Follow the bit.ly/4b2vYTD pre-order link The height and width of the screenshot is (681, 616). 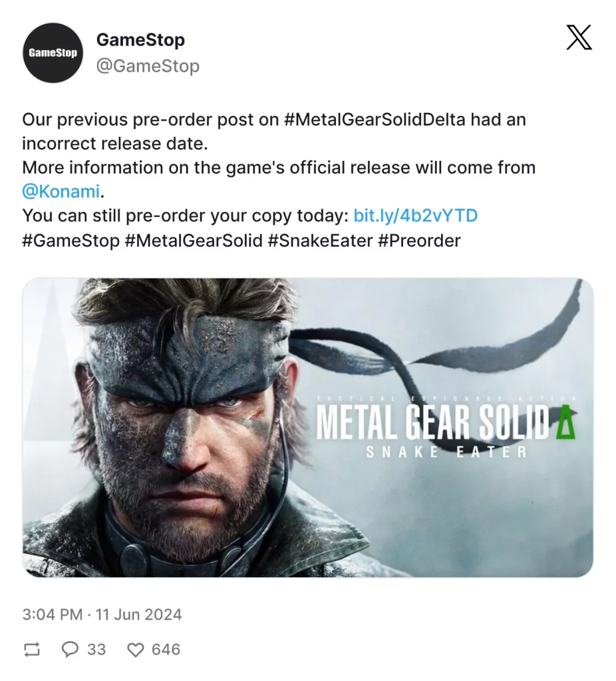click(x=415, y=215)
